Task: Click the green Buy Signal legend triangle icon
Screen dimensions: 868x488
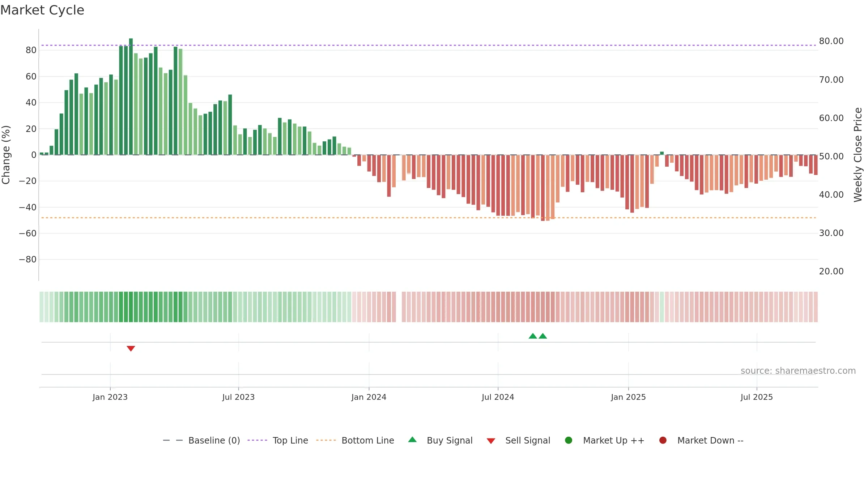Action: (x=412, y=440)
